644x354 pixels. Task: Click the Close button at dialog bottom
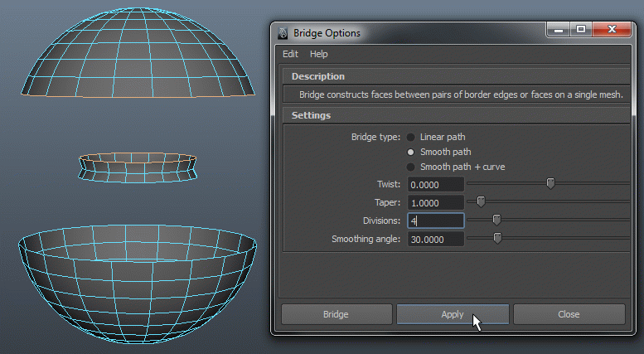tap(569, 314)
